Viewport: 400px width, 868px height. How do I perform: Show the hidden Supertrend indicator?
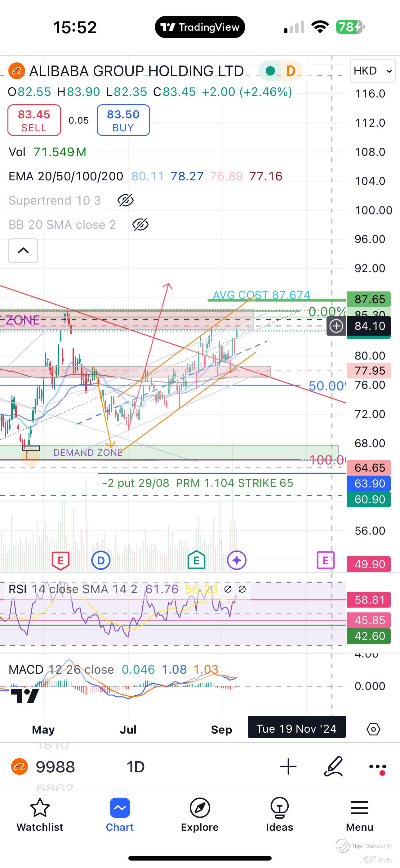point(126,201)
